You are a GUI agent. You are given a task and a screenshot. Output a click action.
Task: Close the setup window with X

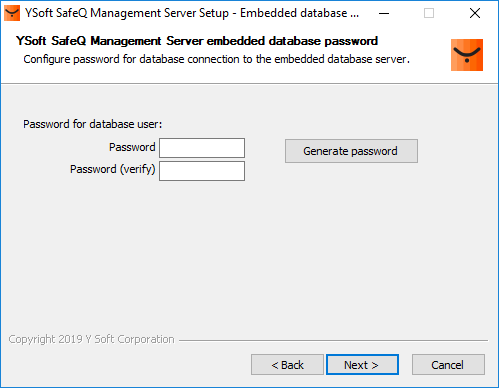475,13
